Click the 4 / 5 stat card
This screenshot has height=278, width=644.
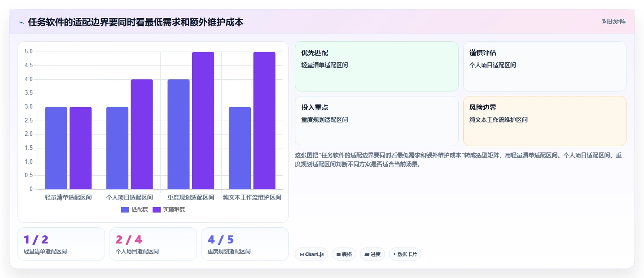245,244
